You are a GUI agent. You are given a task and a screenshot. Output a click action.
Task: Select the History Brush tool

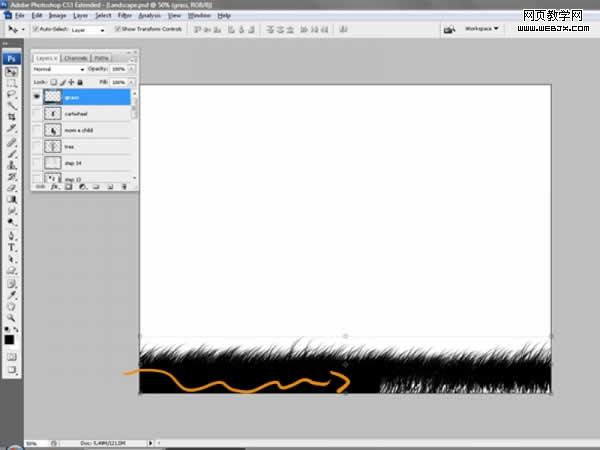11,176
